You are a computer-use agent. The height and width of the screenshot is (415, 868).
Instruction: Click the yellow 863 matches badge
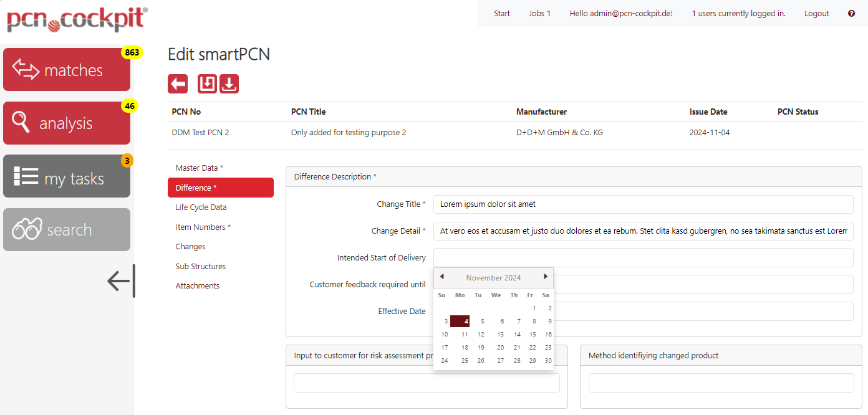coord(131,52)
